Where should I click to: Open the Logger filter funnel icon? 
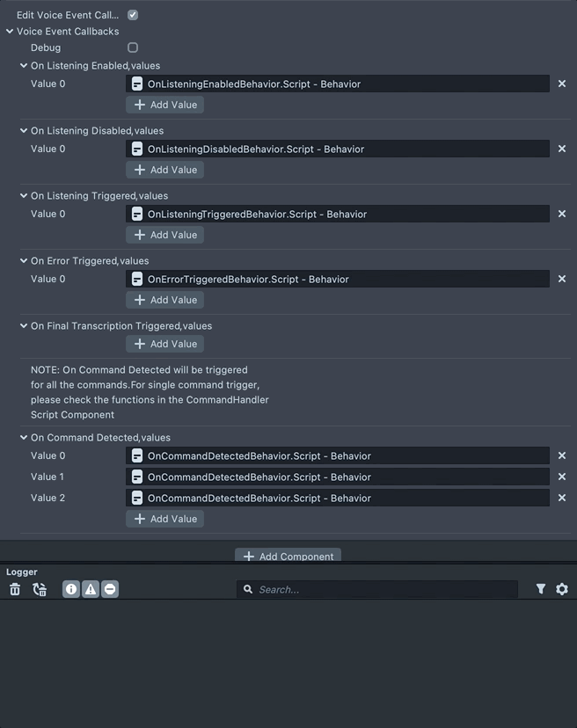click(x=541, y=589)
